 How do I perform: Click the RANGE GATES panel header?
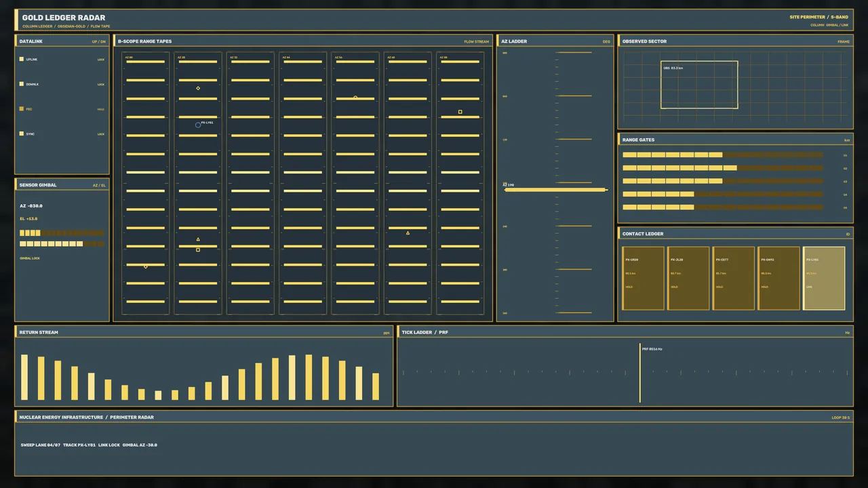(735, 140)
